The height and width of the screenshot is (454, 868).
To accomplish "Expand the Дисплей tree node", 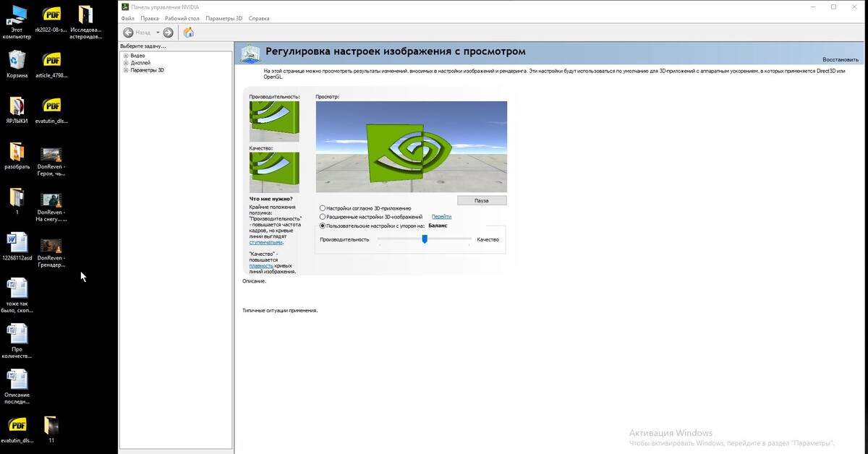I will tap(126, 63).
